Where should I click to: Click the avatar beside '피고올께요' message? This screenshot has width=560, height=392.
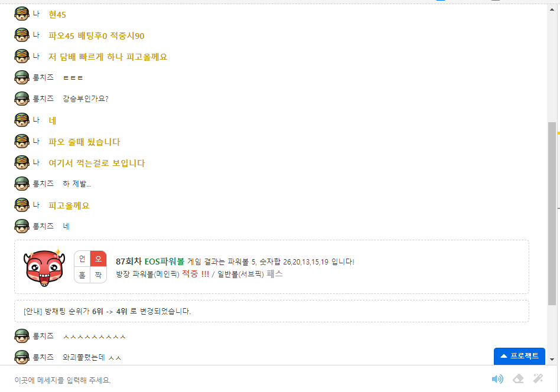(22, 205)
